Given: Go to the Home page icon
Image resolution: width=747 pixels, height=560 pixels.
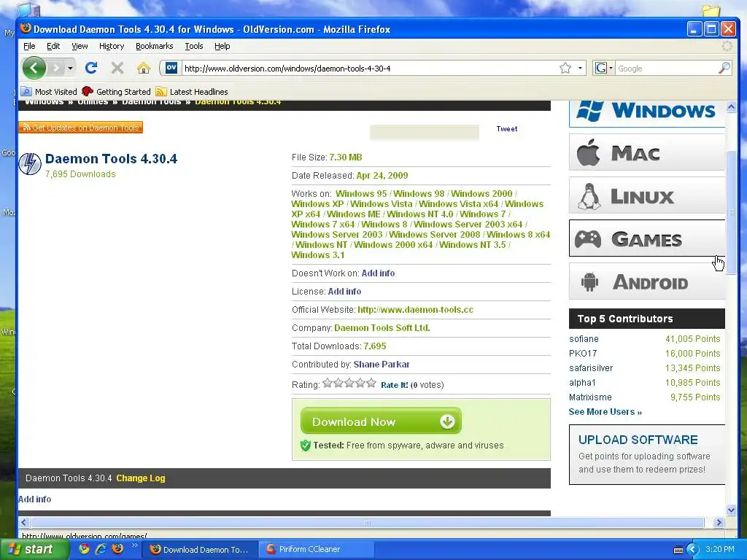Looking at the screenshot, I should point(144,68).
